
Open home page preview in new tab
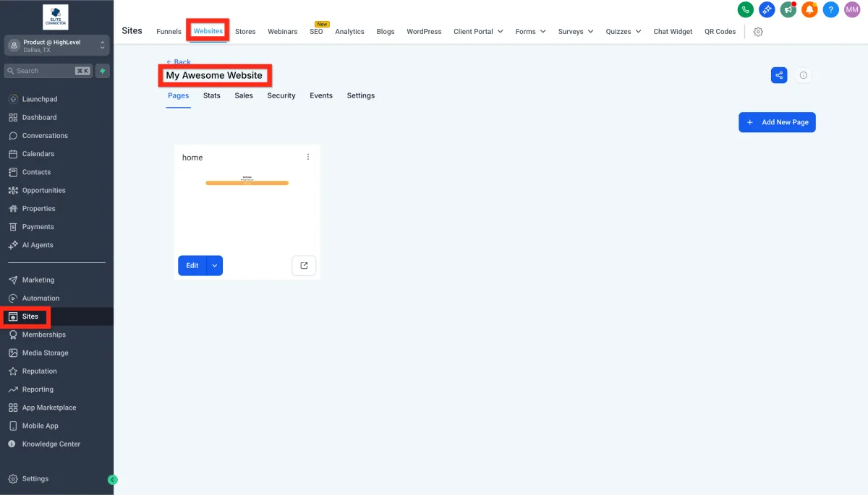(x=304, y=265)
